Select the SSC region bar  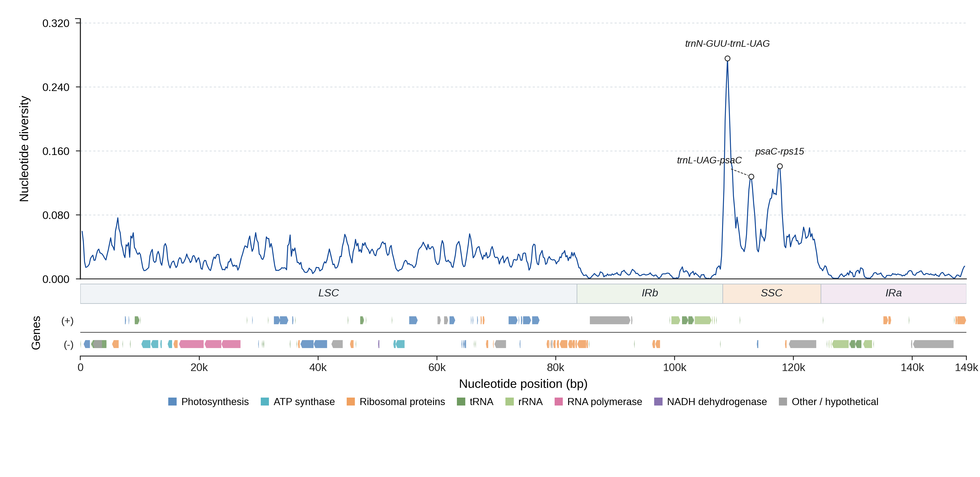click(x=772, y=293)
